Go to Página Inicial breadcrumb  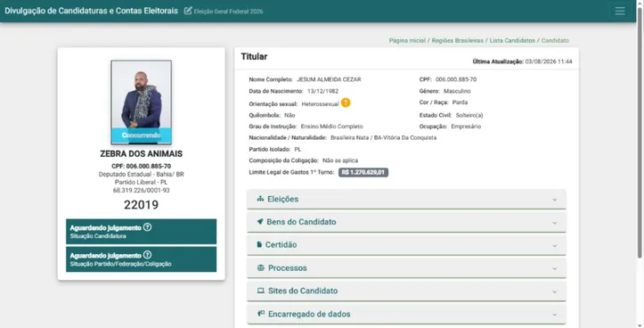pos(407,40)
